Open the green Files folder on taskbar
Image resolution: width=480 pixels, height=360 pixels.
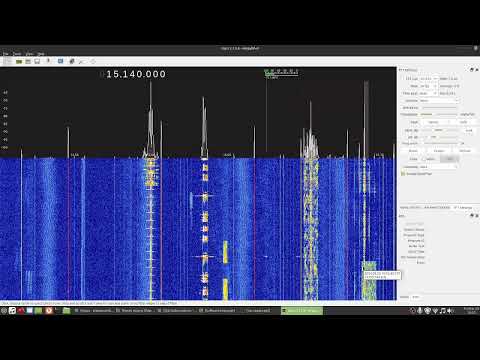point(66,311)
